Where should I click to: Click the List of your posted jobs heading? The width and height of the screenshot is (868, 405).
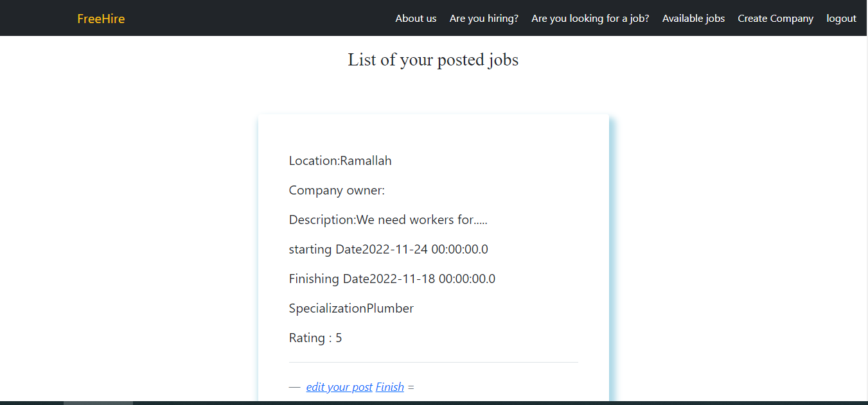pyautogui.click(x=433, y=60)
